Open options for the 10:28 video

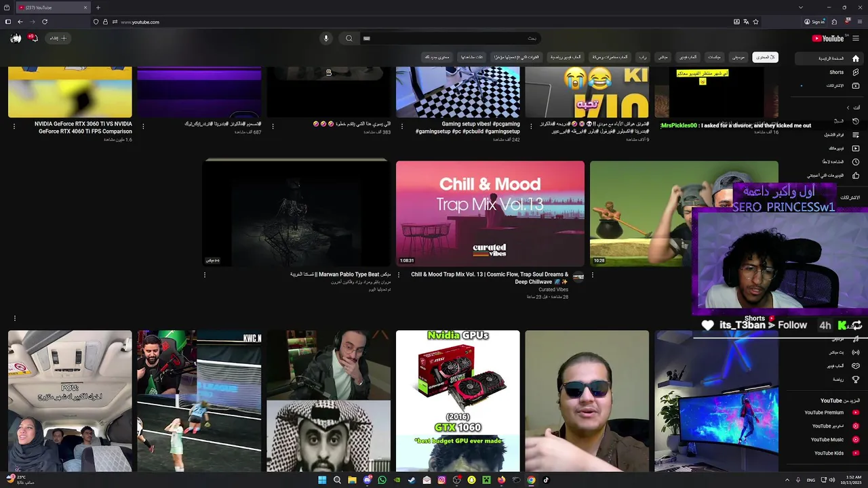593,275
